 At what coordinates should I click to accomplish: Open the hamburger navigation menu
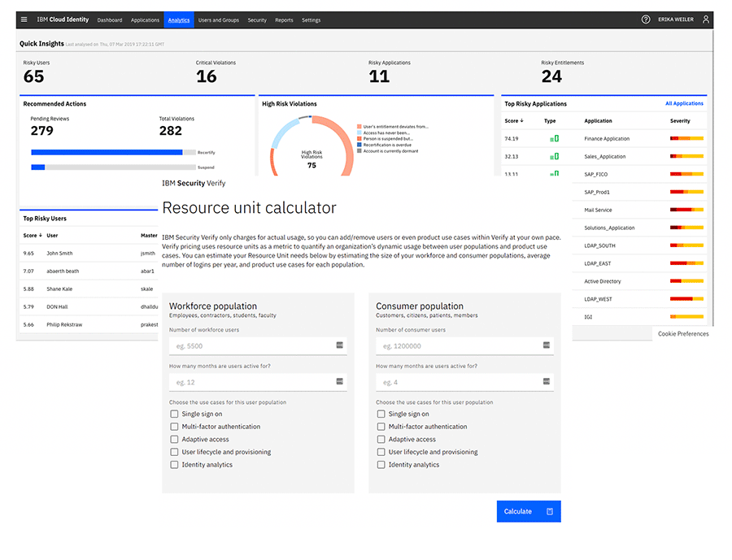click(x=24, y=20)
